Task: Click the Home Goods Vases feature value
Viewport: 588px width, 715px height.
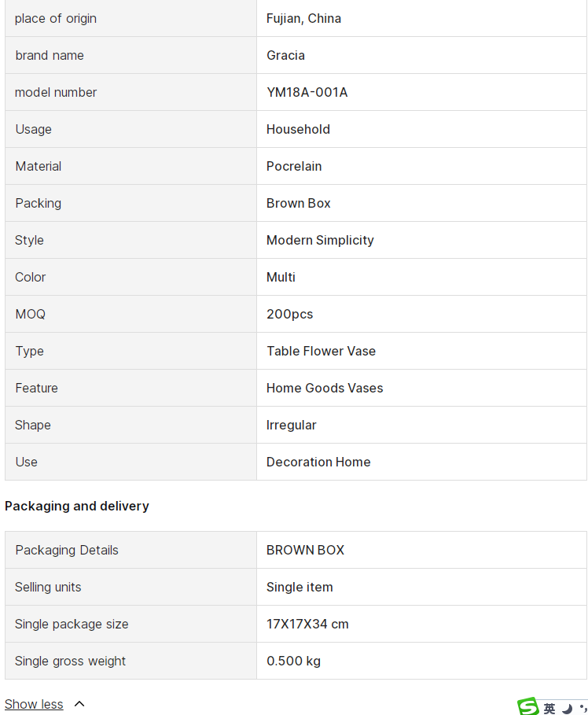Action: click(325, 388)
